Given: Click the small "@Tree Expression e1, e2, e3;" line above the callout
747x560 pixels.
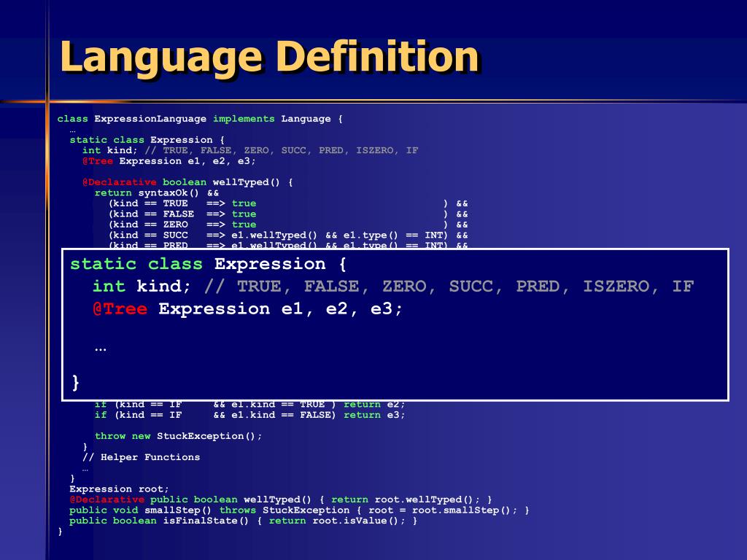Looking at the screenshot, I should tap(169, 161).
